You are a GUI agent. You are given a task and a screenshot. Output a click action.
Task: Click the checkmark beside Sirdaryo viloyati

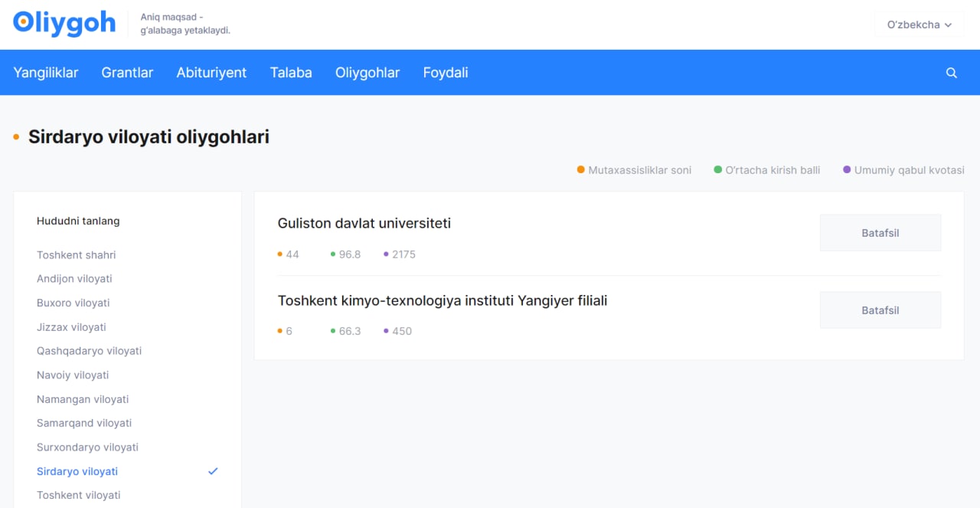(213, 471)
